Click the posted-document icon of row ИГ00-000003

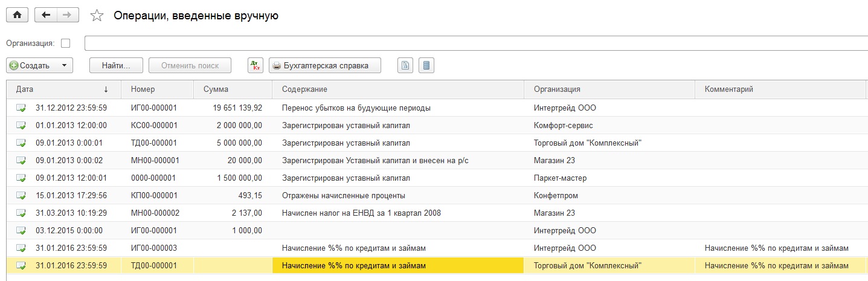[21, 248]
